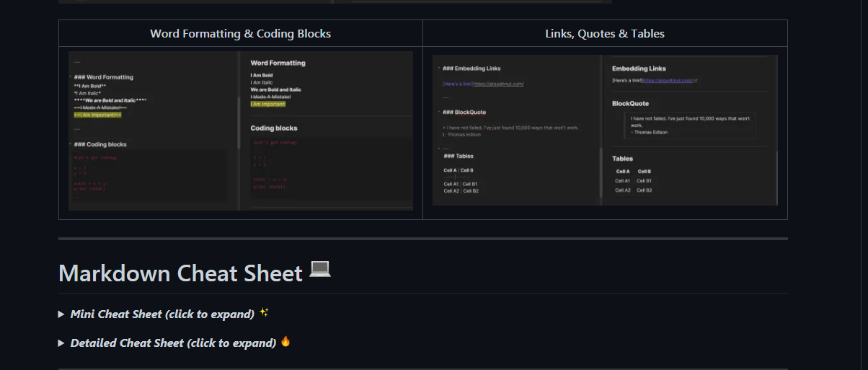Click the fire emoji after Detailed Cheat Sheet

point(285,342)
